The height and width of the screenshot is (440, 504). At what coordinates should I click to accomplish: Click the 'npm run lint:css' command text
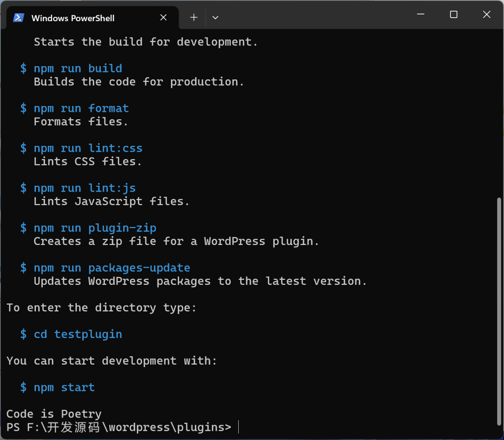click(88, 148)
